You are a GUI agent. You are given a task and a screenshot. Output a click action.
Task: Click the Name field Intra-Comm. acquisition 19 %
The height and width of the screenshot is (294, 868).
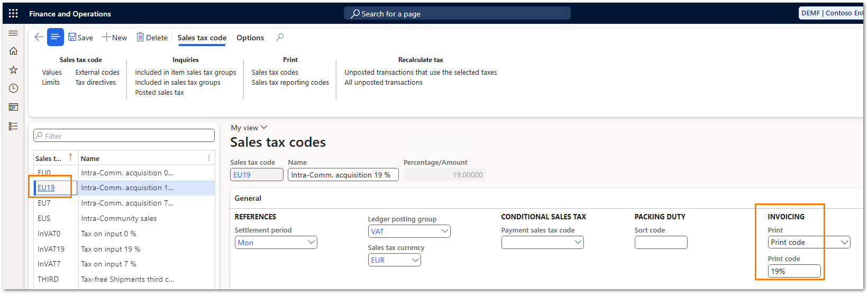pyautogui.click(x=343, y=174)
